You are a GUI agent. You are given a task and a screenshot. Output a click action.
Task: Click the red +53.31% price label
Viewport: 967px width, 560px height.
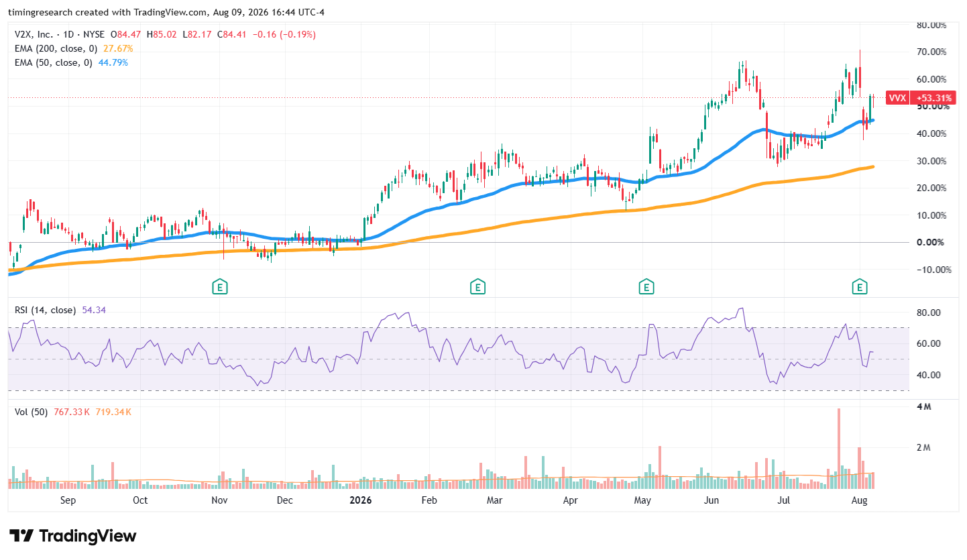[x=934, y=98]
